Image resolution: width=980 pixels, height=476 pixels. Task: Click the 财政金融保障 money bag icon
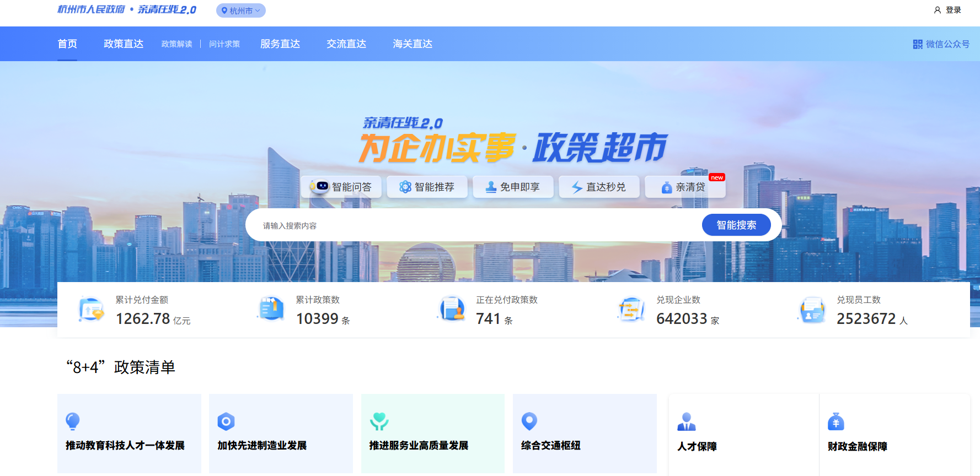tap(836, 421)
